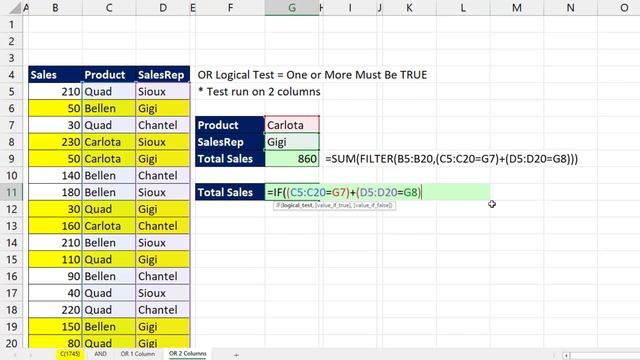640x360 pixels.
Task: Click sales value 230 in row 8
Action: 55,142
